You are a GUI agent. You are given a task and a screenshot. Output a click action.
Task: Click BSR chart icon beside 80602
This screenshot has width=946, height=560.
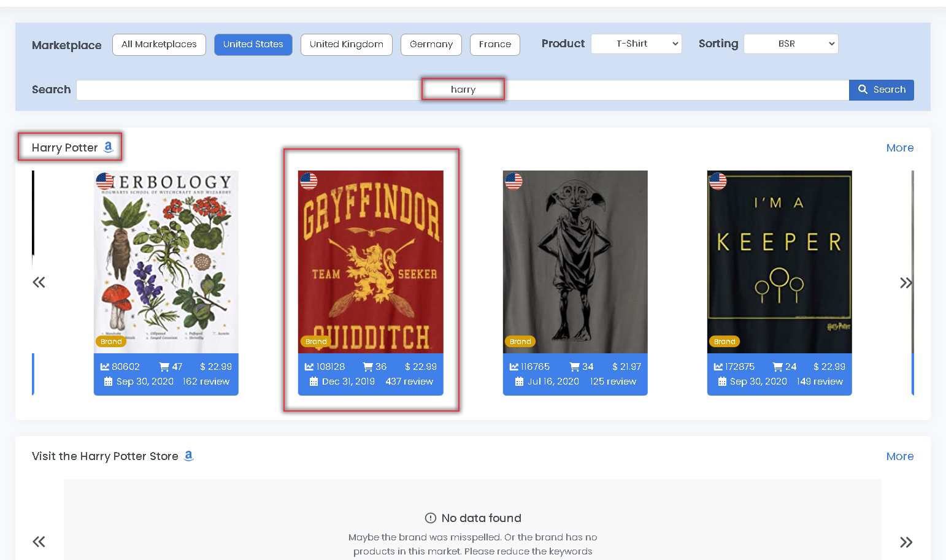(105, 367)
